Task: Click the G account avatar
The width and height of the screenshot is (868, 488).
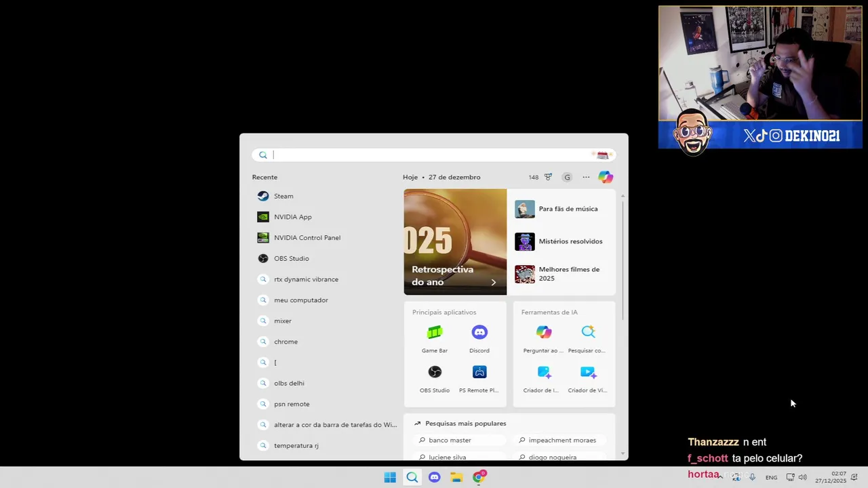Action: coord(567,177)
